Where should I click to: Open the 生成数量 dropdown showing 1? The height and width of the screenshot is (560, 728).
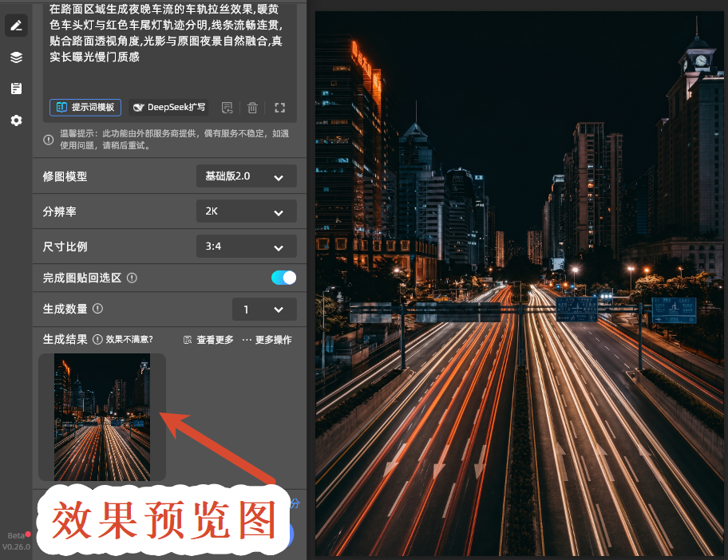tap(264, 310)
